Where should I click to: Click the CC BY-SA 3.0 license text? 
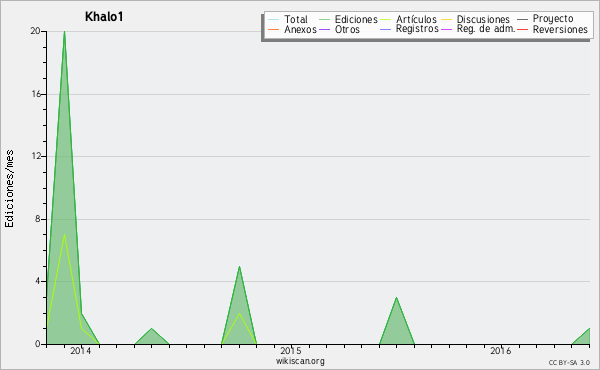569,362
